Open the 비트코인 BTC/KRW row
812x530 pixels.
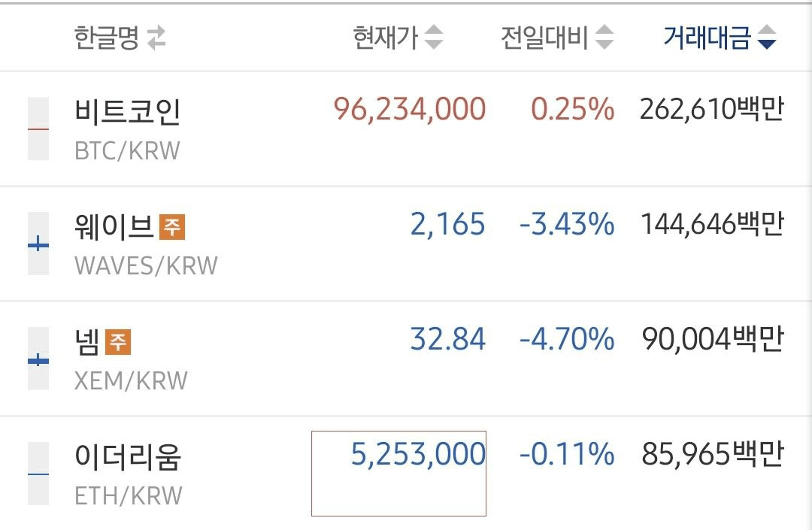point(406,129)
